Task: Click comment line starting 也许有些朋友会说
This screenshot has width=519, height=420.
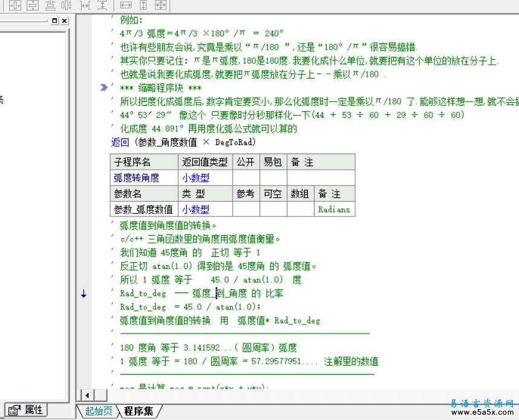Action: click(x=269, y=47)
